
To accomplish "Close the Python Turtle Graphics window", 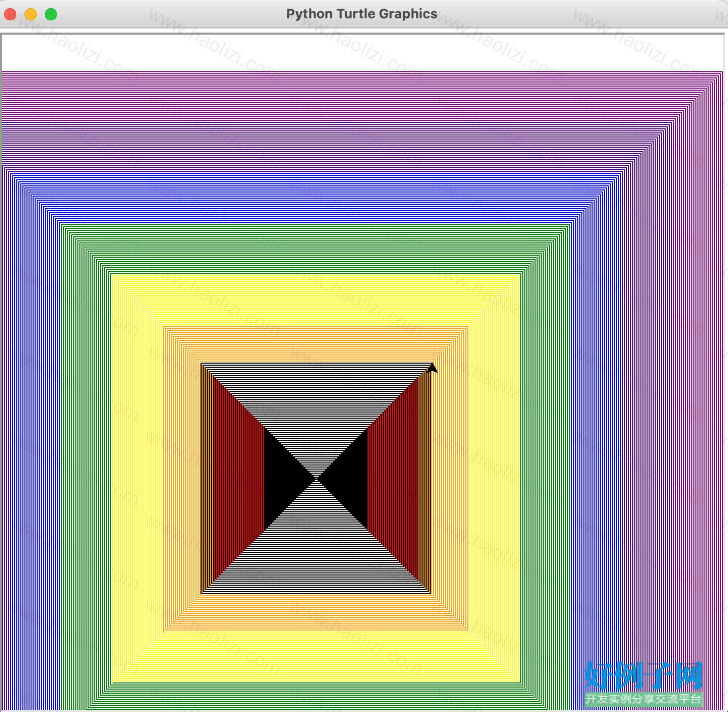I will coord(10,14).
